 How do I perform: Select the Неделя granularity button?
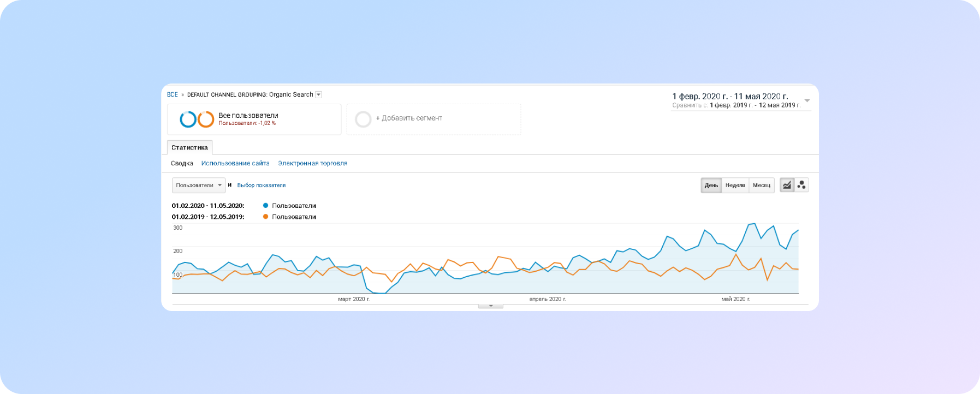(735, 185)
